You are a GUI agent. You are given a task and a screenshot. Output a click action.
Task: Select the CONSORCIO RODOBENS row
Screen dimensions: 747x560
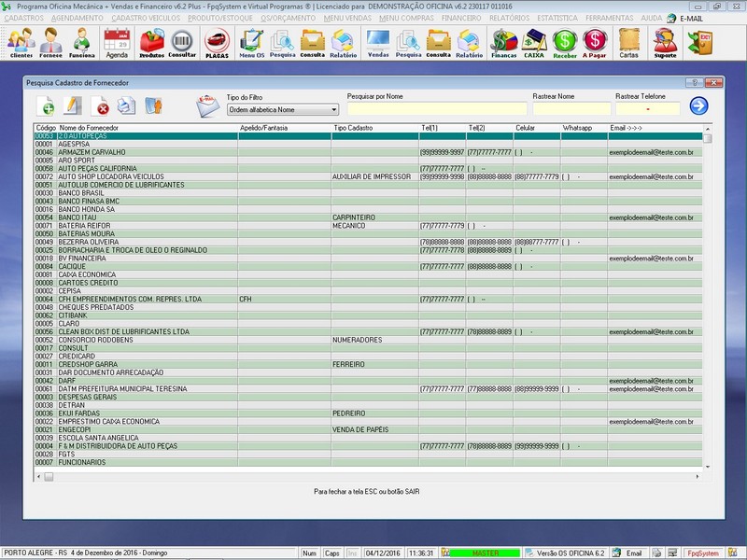pyautogui.click(x=368, y=340)
